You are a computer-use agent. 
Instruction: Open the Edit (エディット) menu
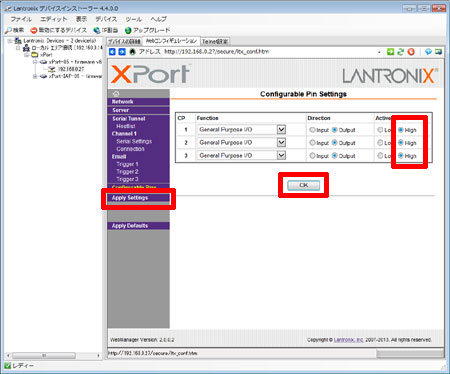click(54, 19)
